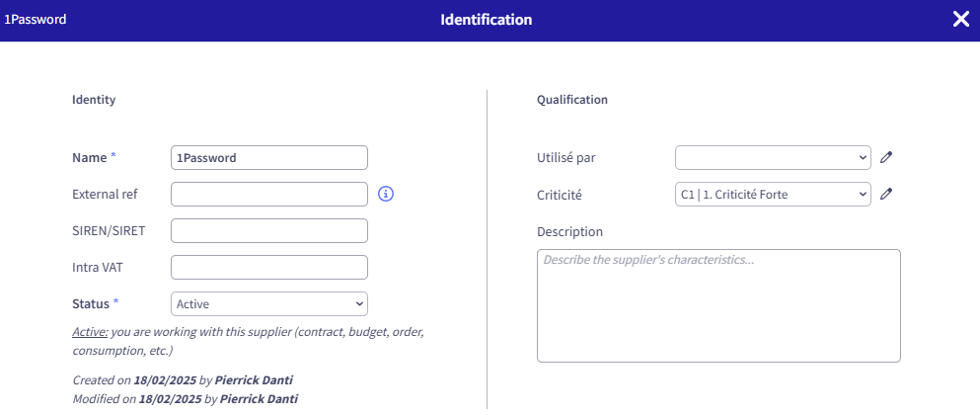Click the info icon beside External ref
This screenshot has width=980, height=415.
[x=386, y=194]
